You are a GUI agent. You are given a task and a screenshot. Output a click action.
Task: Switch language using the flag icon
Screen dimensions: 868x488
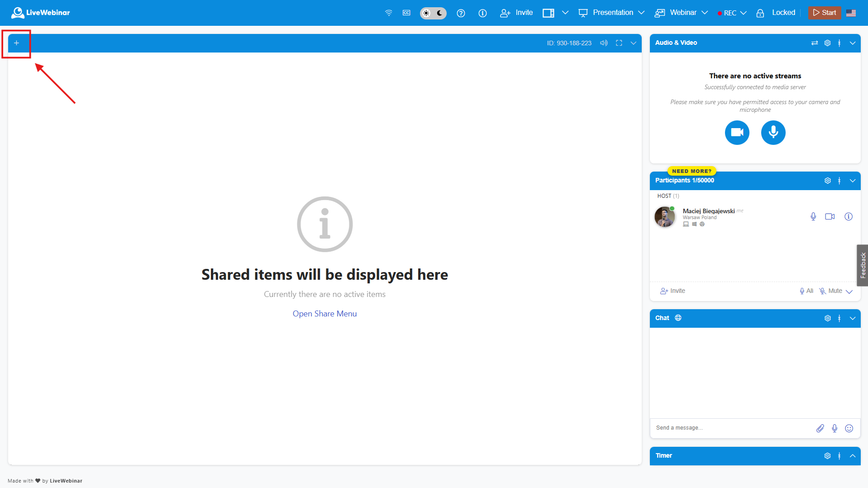point(851,13)
